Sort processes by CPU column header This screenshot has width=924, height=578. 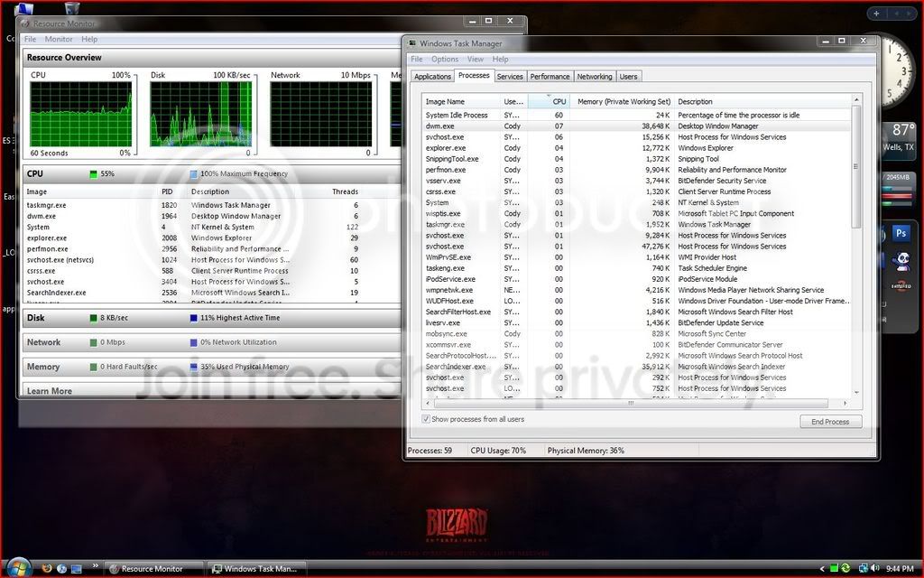pyautogui.click(x=549, y=101)
